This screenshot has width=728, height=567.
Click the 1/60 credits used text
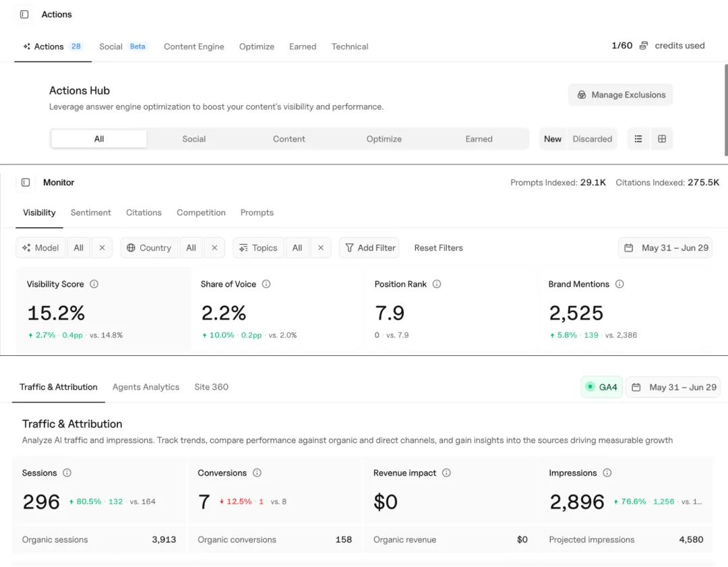658,46
